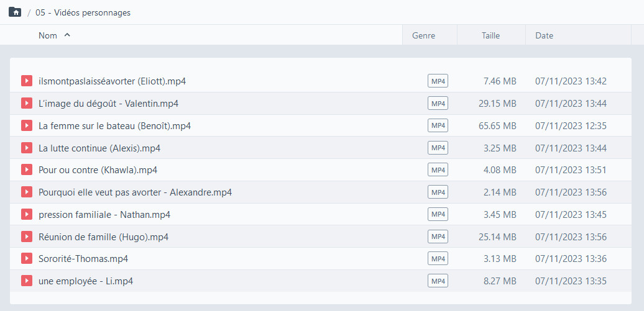Click the play icon beside pression familiale - Nathan.mp4
644x311 pixels.
pos(27,214)
